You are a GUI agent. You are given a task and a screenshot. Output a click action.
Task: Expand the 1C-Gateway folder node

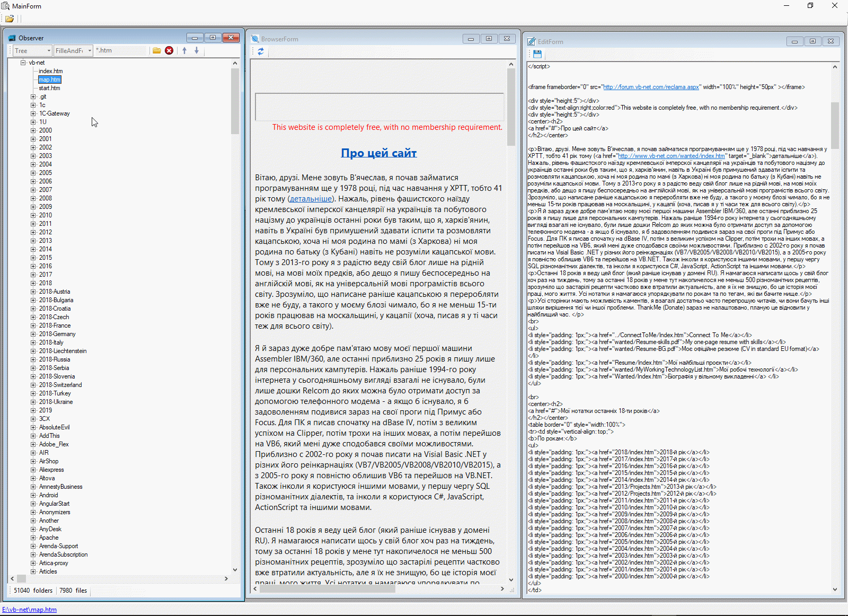(x=33, y=113)
